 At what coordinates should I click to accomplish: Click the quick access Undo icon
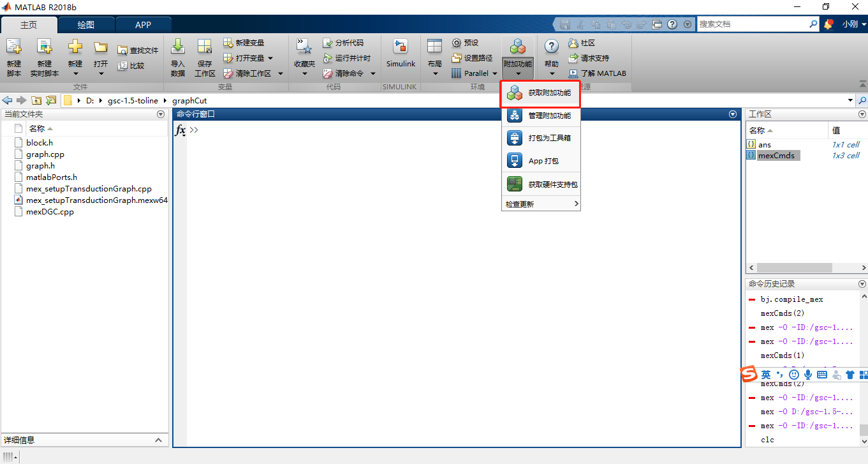tap(626, 24)
